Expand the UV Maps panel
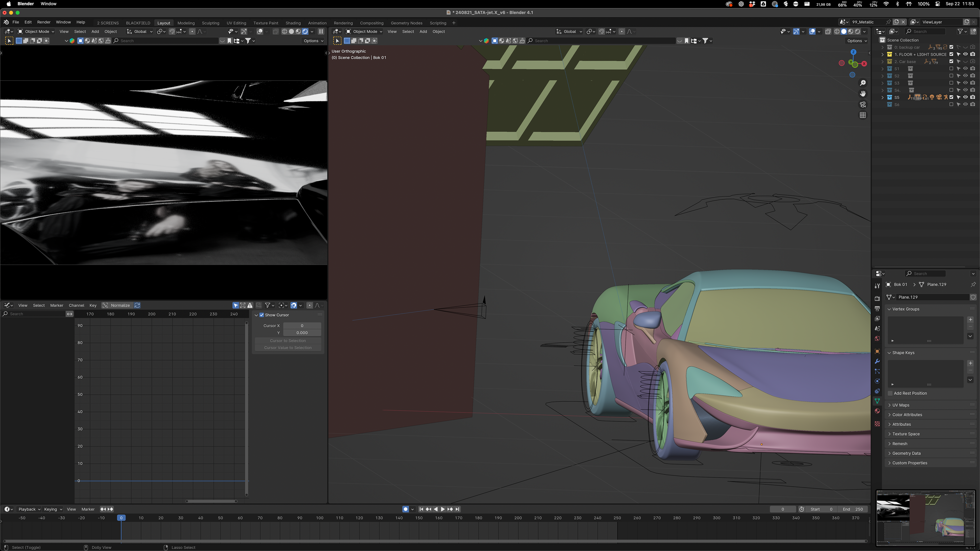The width and height of the screenshot is (980, 551). (x=889, y=405)
